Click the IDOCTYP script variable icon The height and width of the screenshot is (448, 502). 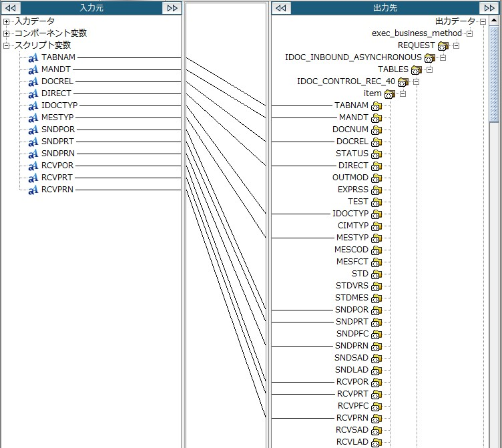point(33,106)
